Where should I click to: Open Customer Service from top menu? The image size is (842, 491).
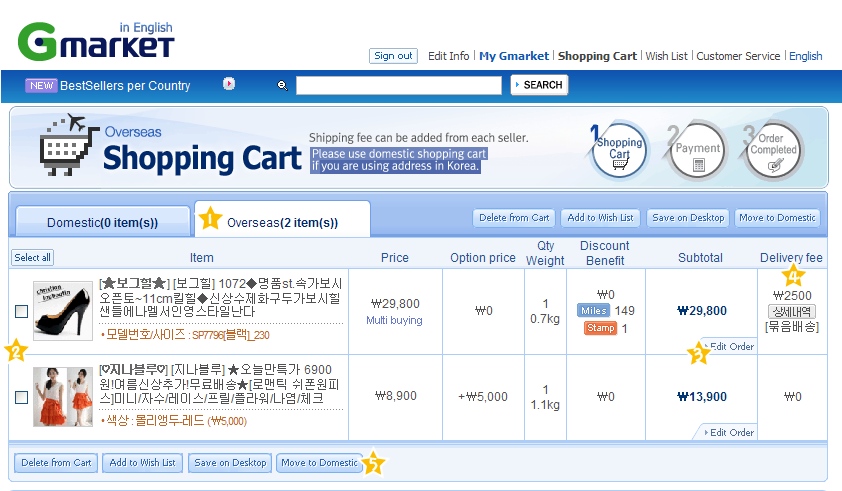(738, 56)
